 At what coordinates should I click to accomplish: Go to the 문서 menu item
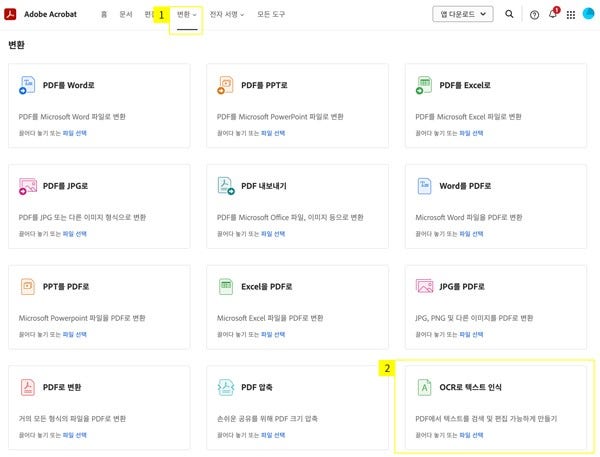(126, 15)
